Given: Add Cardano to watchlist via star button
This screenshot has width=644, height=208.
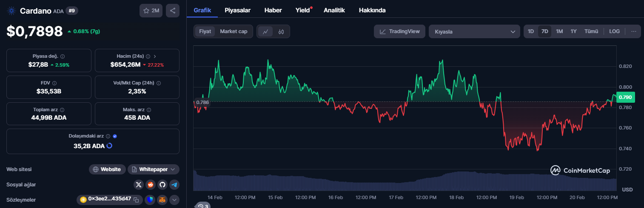Looking at the screenshot, I should pyautogui.click(x=151, y=11).
